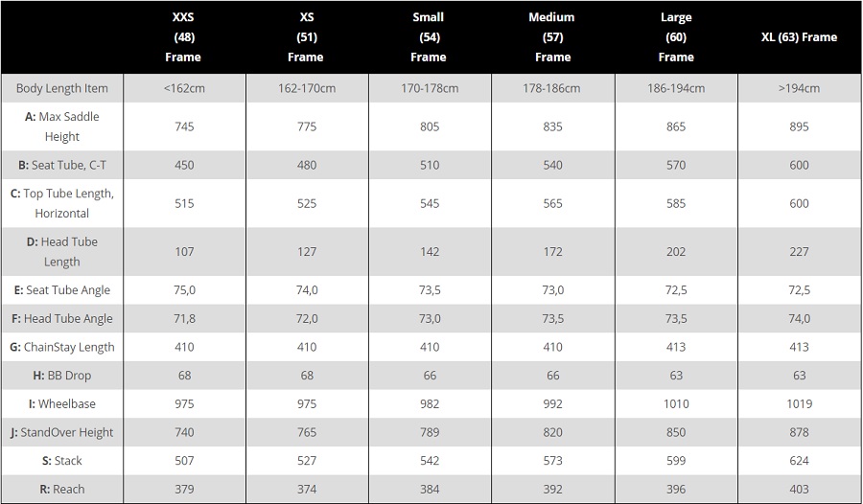Select the Wheelbase row label
The width and height of the screenshot is (863, 504).
61,403
